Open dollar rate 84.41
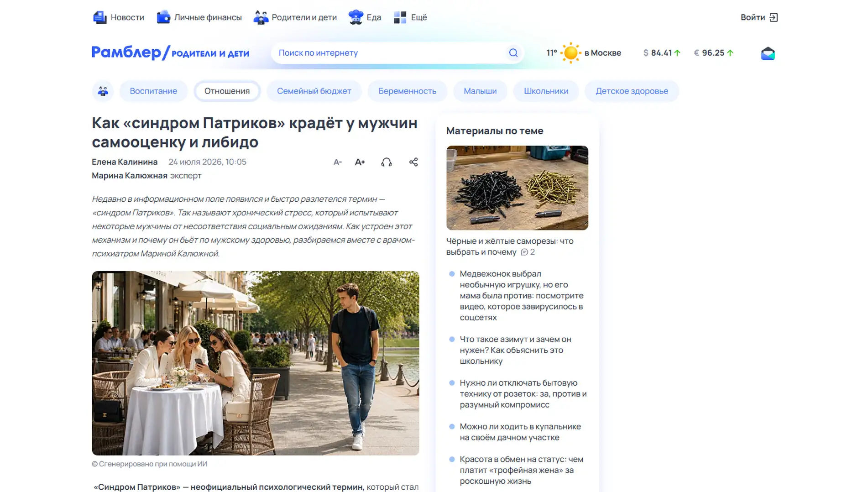This screenshot has width=868, height=492. click(x=662, y=53)
